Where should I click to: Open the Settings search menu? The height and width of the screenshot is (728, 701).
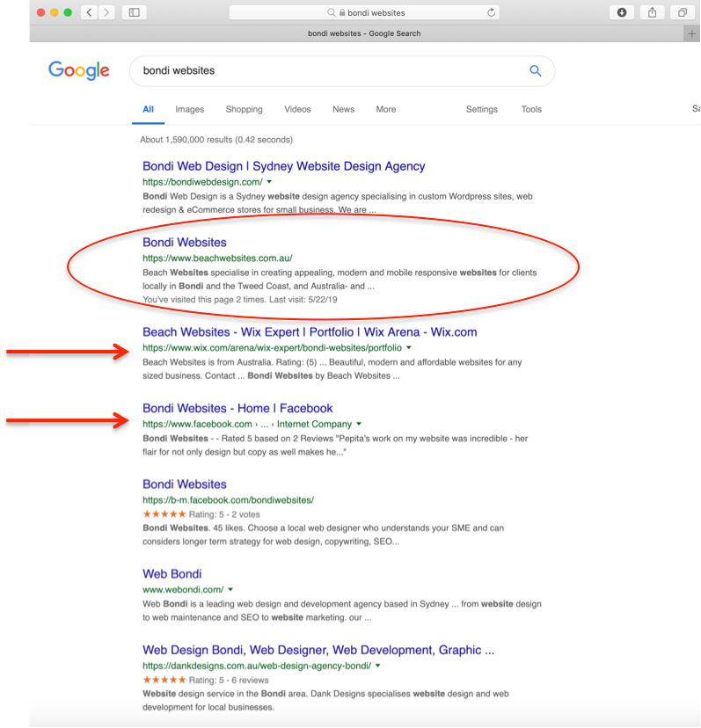tap(482, 109)
